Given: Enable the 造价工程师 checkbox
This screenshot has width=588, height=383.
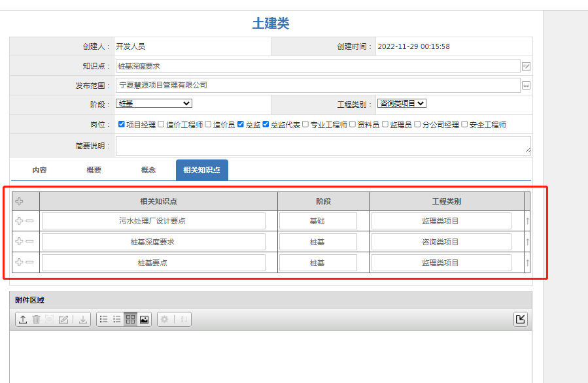Looking at the screenshot, I should coord(162,124).
